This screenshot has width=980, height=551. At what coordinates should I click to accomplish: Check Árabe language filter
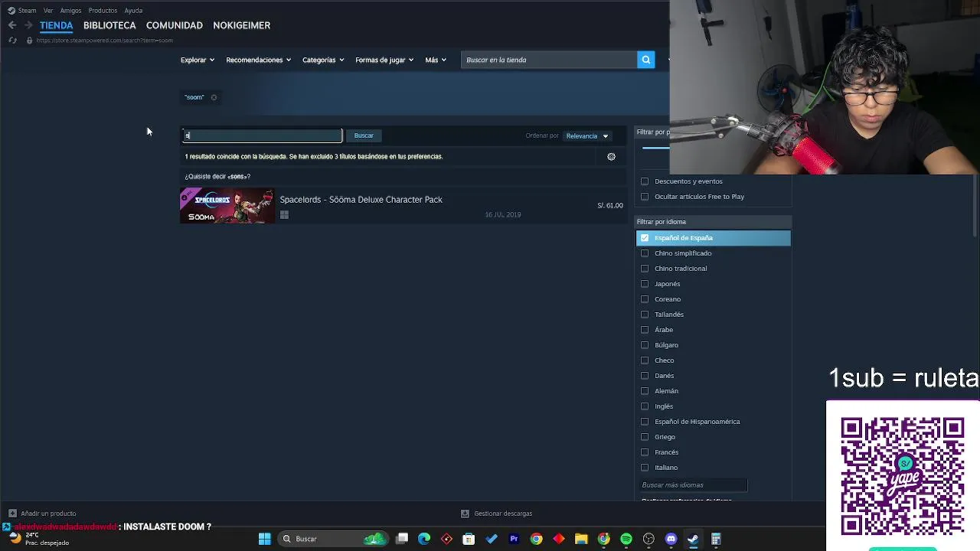click(x=645, y=330)
